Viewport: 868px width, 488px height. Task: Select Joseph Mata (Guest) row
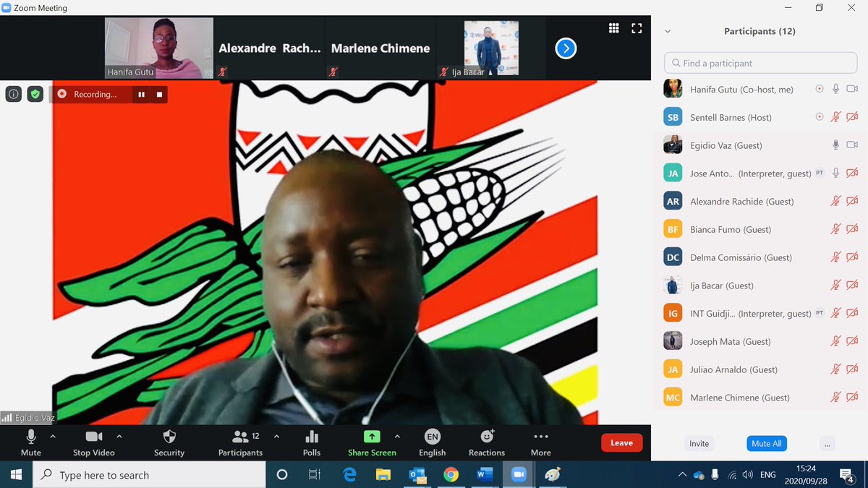tap(761, 341)
